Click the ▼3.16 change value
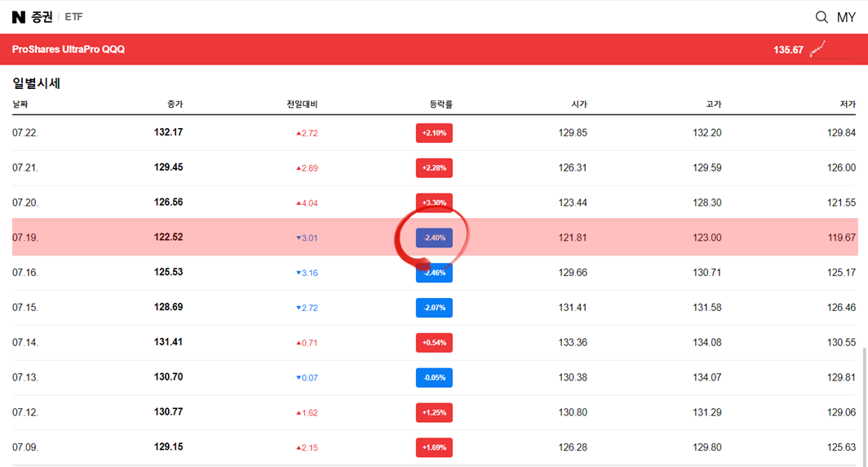868x467 pixels. (307, 274)
